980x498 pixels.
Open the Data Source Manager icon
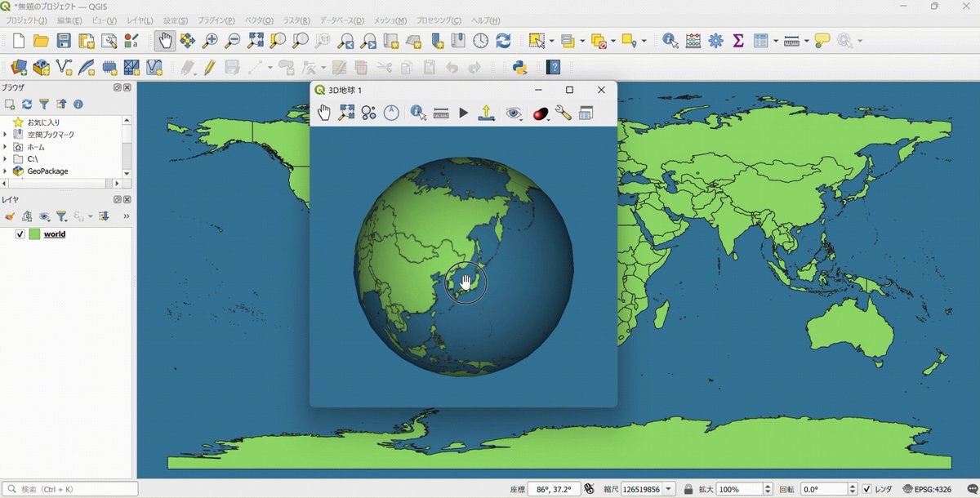[20, 68]
